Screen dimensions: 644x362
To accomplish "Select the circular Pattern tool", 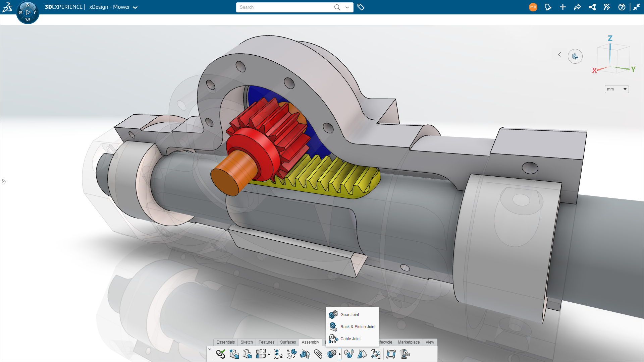I will point(261,354).
